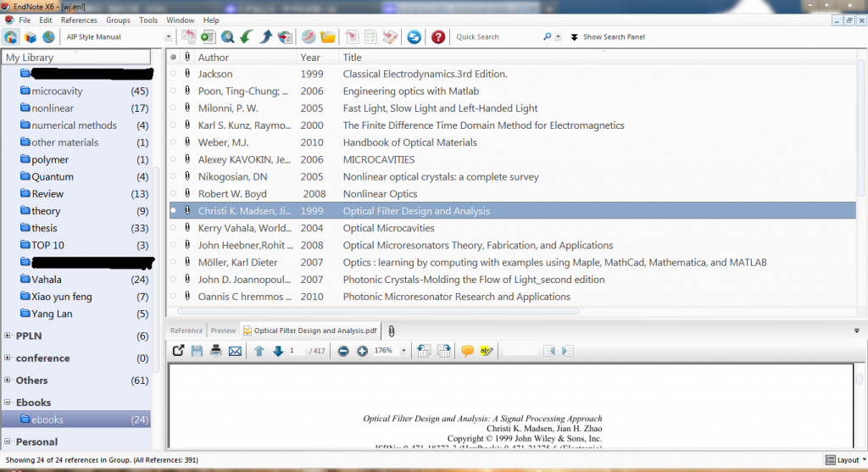The height and width of the screenshot is (472, 868).
Task: Select the highlight text tool icon
Action: [487, 351]
